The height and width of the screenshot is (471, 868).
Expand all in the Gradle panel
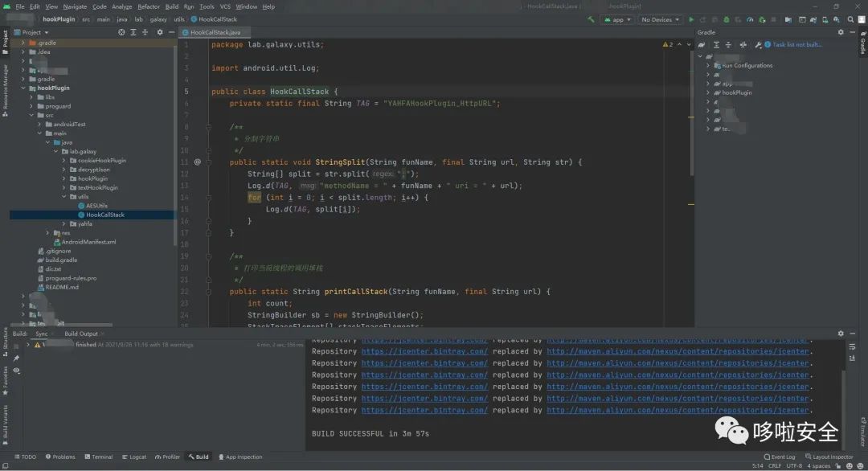click(x=716, y=45)
